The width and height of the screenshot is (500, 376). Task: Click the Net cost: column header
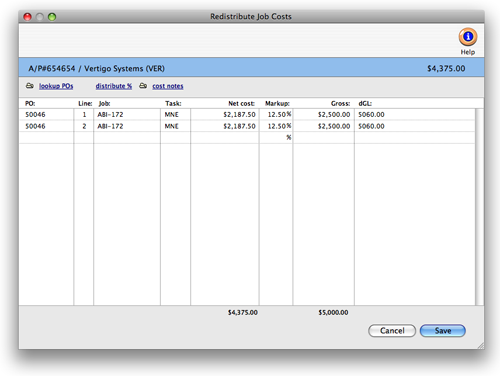coord(241,103)
